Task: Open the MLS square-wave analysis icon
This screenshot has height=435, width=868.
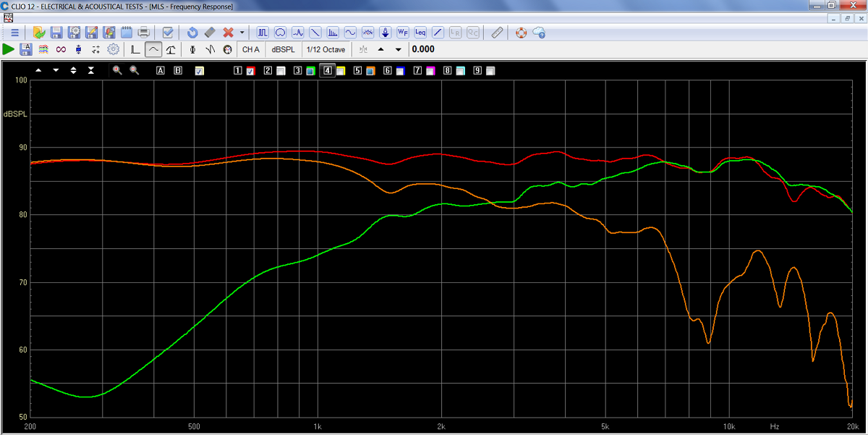Action: click(x=263, y=33)
